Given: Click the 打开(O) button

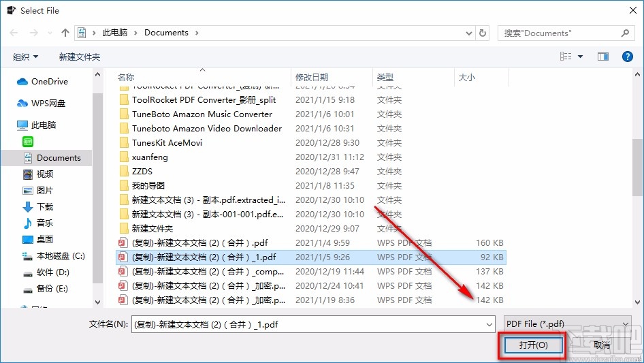Looking at the screenshot, I should click(533, 345).
